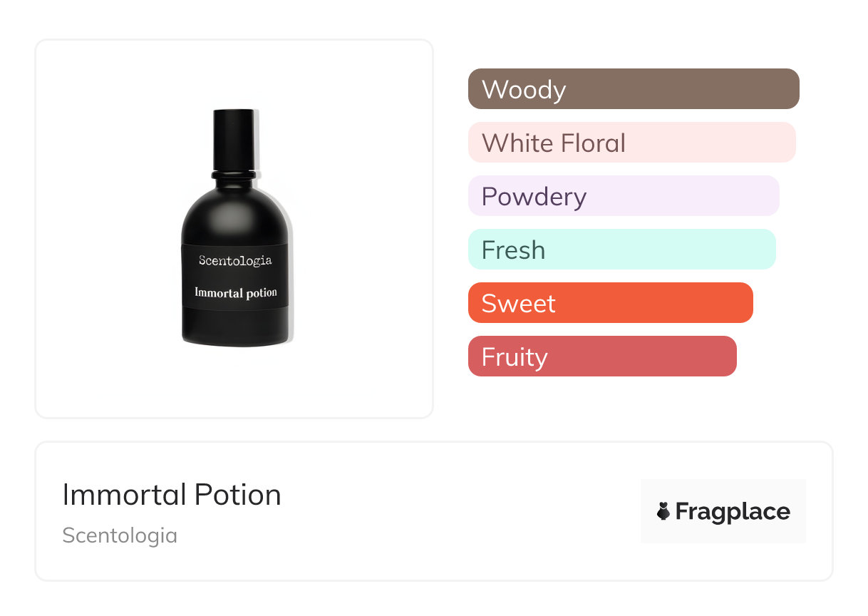Click the neck ring of the bottle
868x616 pixels.
pos(234,173)
